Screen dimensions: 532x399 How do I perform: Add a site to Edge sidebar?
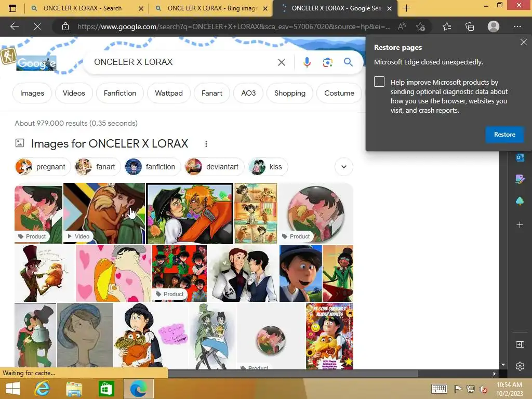pos(520,224)
